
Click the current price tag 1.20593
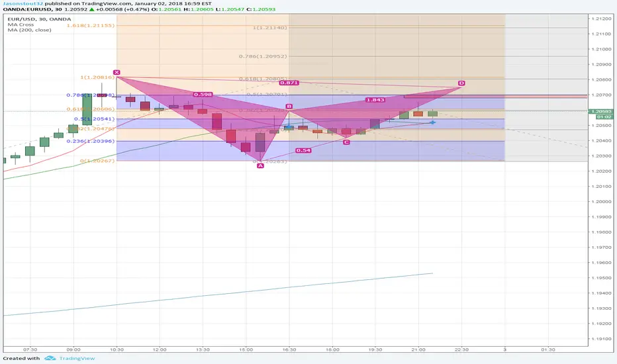(x=601, y=111)
